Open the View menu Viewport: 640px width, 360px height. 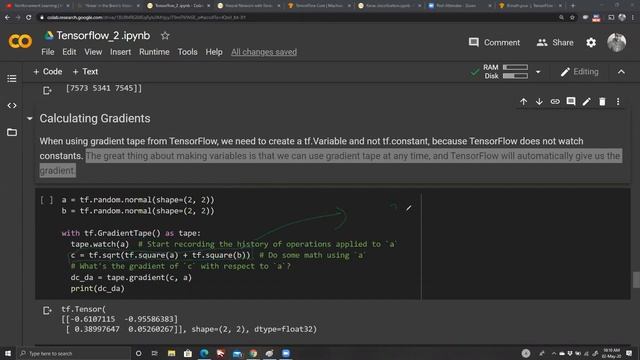(93, 52)
